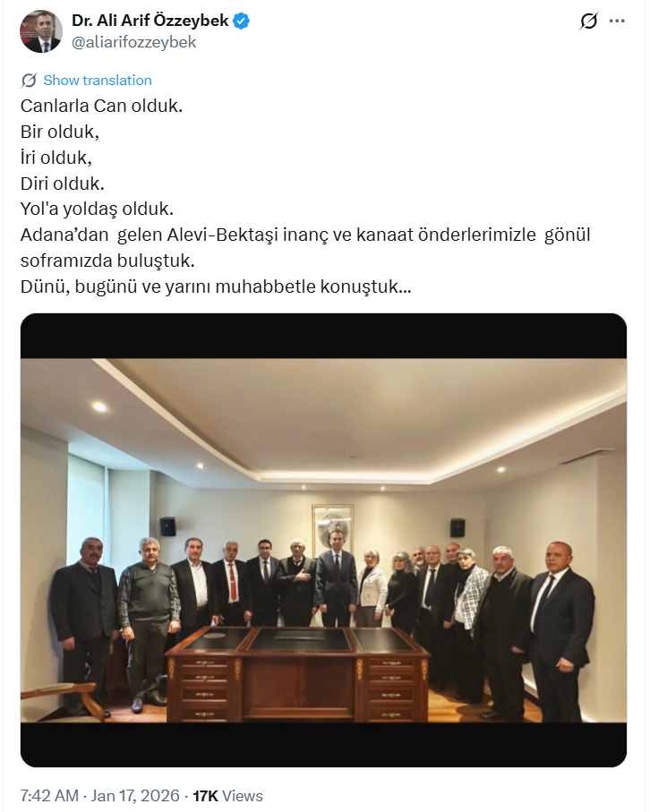650x812 pixels.
Task: Click the bottom black bar of the image
Action: 324,745
